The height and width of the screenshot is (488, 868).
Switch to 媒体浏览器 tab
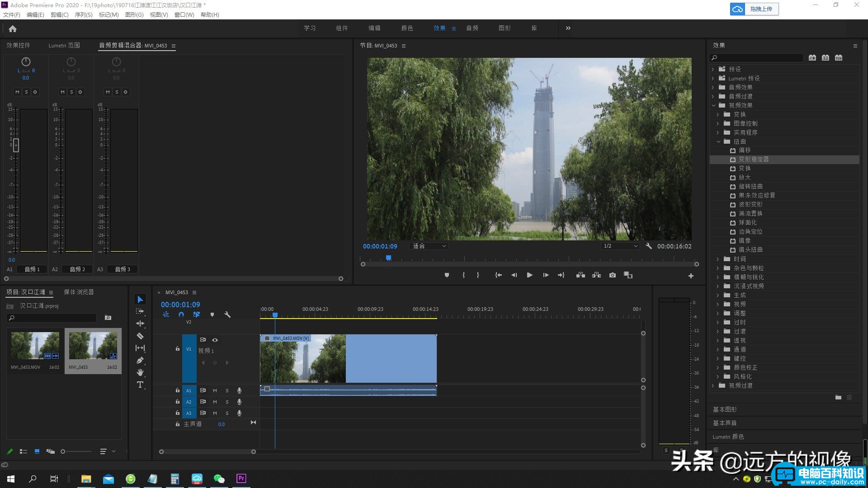[x=79, y=292]
